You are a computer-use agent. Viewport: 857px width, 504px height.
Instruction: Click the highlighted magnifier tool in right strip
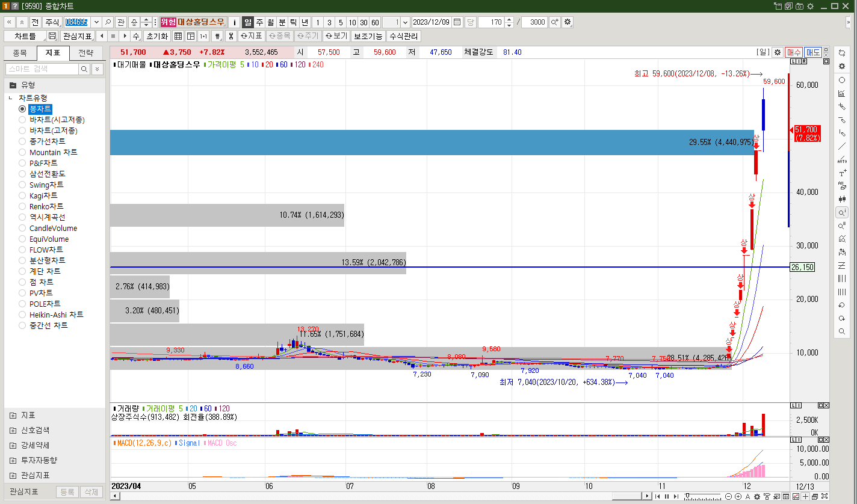[842, 212]
